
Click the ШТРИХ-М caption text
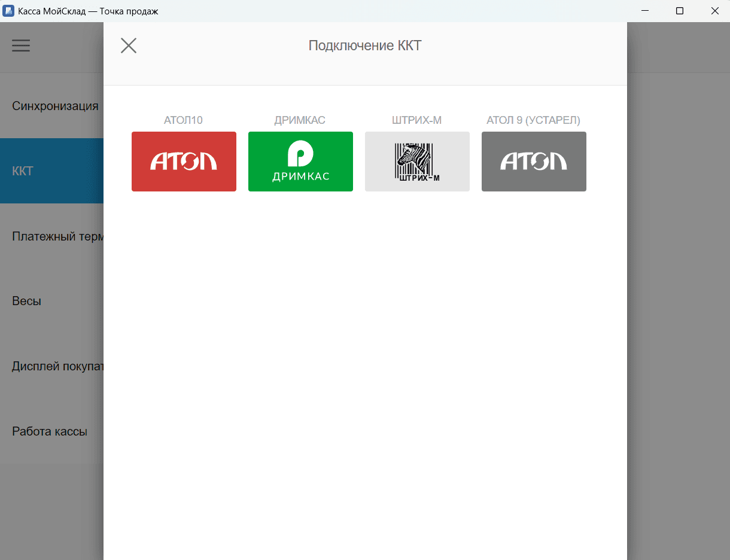click(416, 120)
